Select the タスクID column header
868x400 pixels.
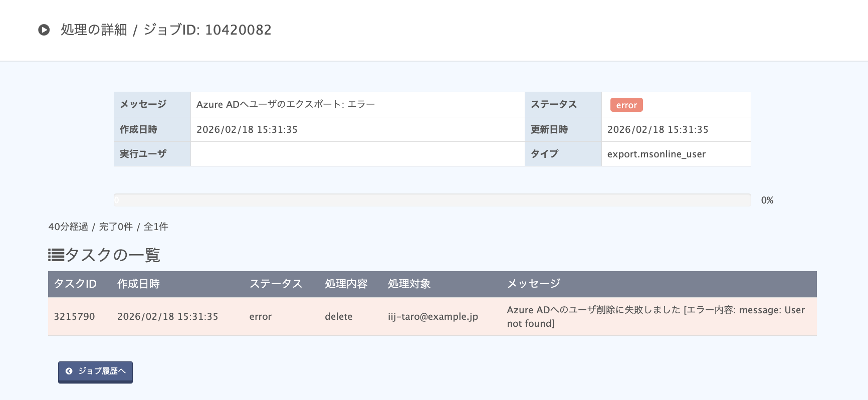[75, 284]
